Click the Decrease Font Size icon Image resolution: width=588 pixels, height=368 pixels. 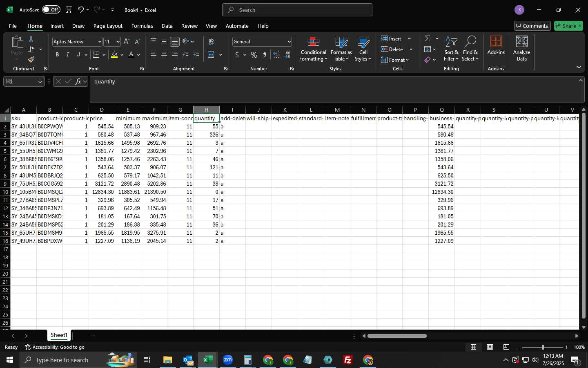(x=137, y=42)
